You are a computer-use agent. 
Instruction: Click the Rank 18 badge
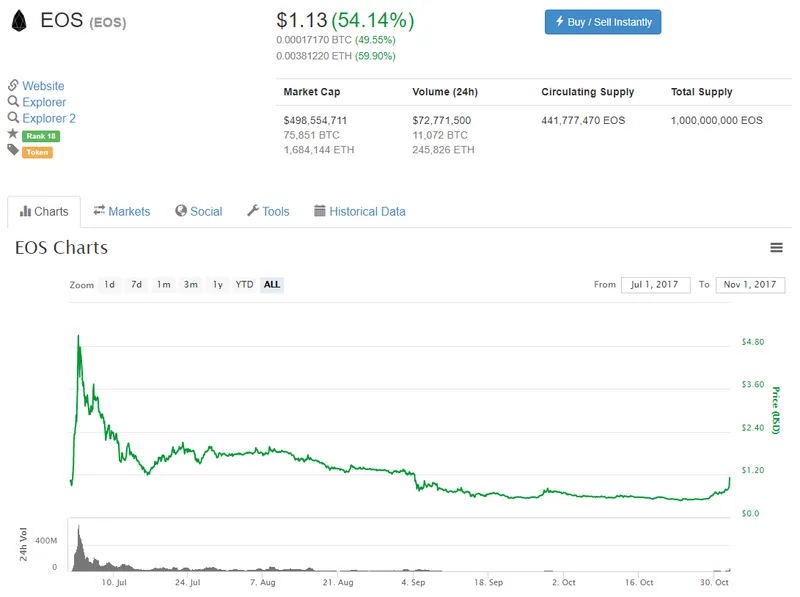[41, 136]
